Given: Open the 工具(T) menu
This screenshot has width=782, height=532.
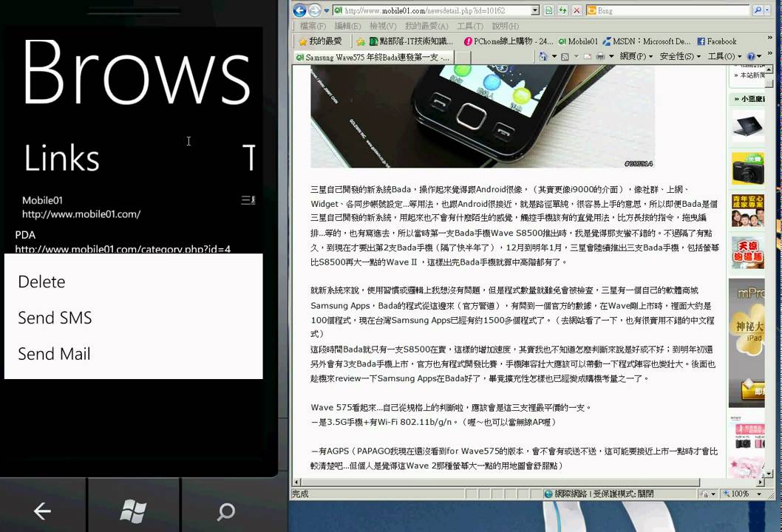Looking at the screenshot, I should tap(470, 26).
